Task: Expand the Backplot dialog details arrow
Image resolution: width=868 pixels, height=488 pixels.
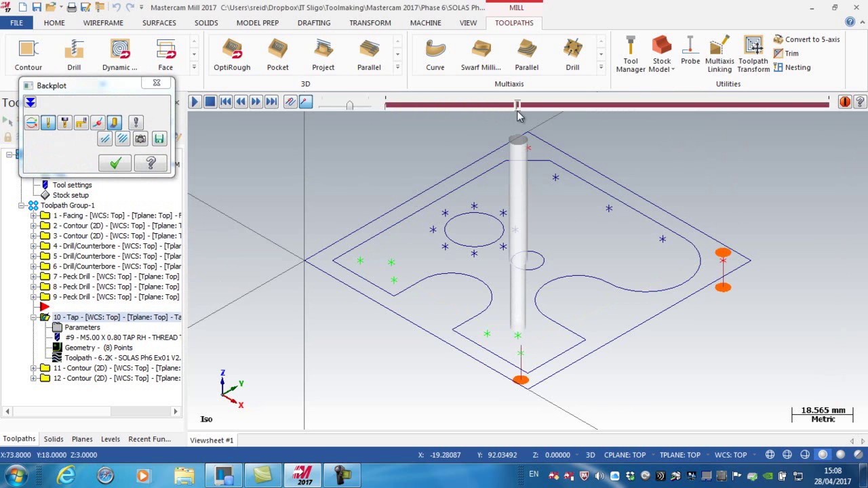Action: (x=31, y=102)
